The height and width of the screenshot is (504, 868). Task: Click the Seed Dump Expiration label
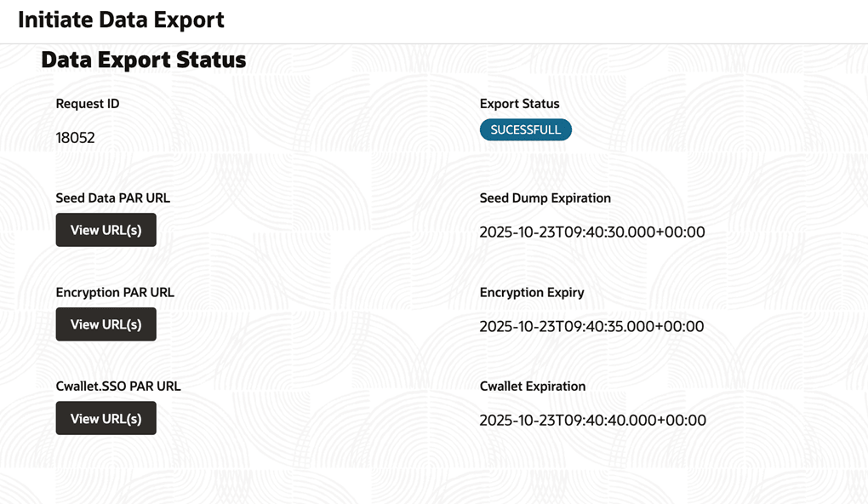(545, 198)
